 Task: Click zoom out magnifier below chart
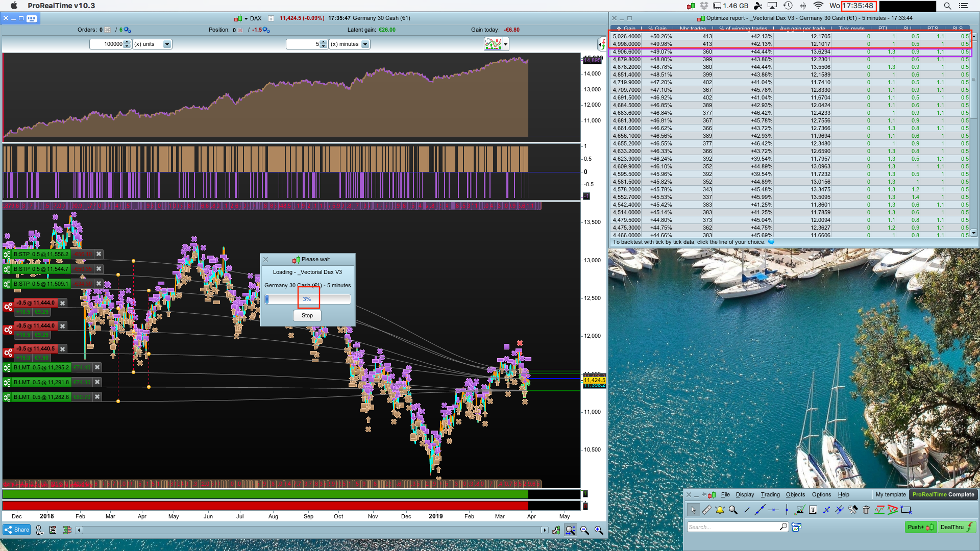pos(584,531)
